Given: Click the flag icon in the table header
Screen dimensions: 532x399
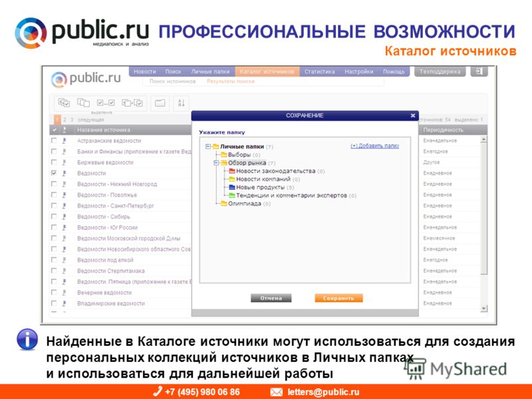Looking at the screenshot, I should [65, 130].
